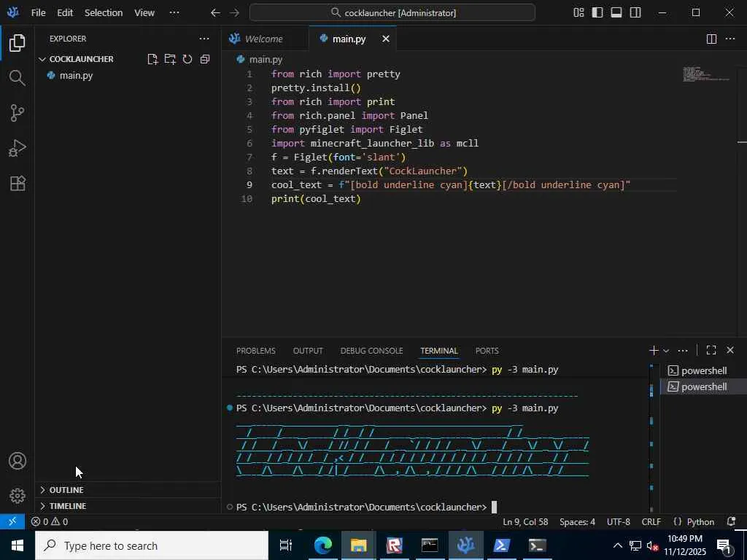Open Explorer views and more actions menu
The width and height of the screenshot is (747, 560).
pyautogui.click(x=204, y=39)
